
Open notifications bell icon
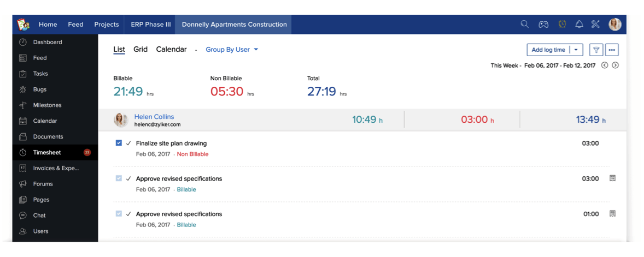click(579, 24)
